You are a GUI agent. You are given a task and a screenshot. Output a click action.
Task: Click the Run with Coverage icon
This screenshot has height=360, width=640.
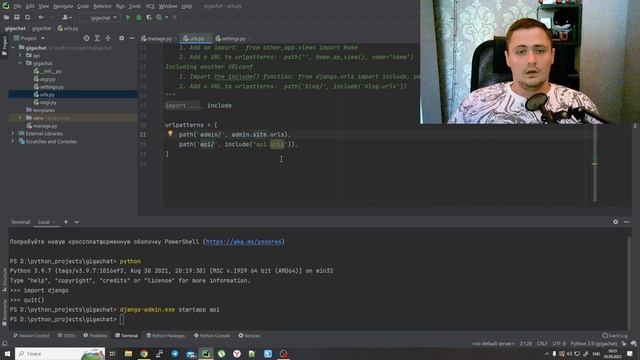click(149, 18)
